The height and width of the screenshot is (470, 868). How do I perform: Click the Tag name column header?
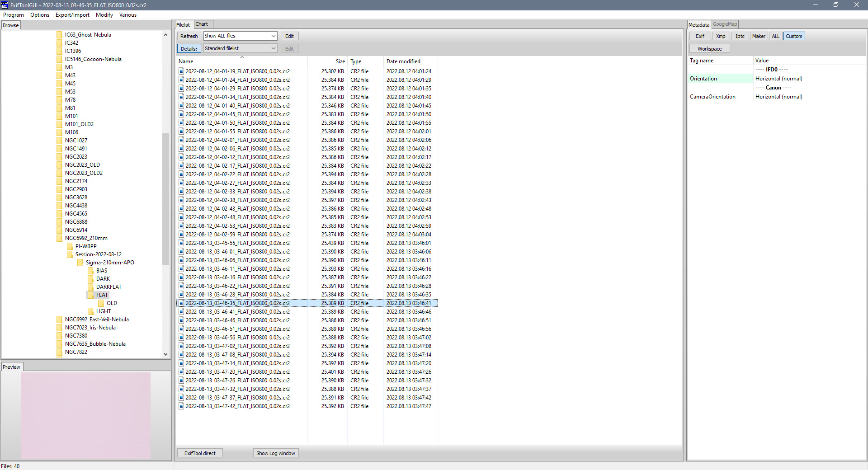click(721, 61)
